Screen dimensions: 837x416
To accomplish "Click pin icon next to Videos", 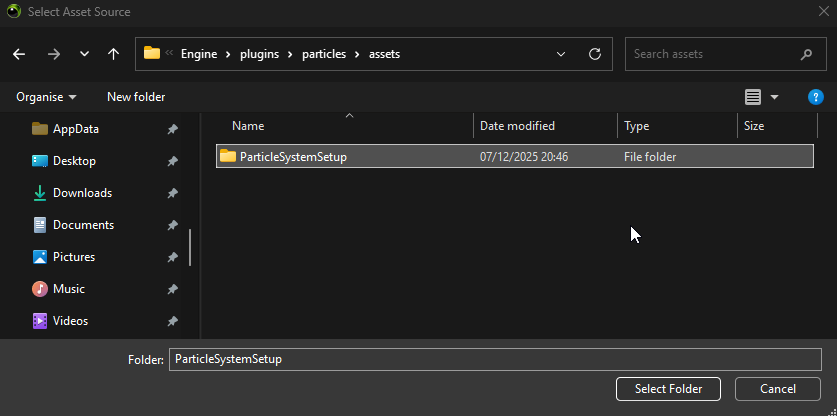I will (172, 321).
